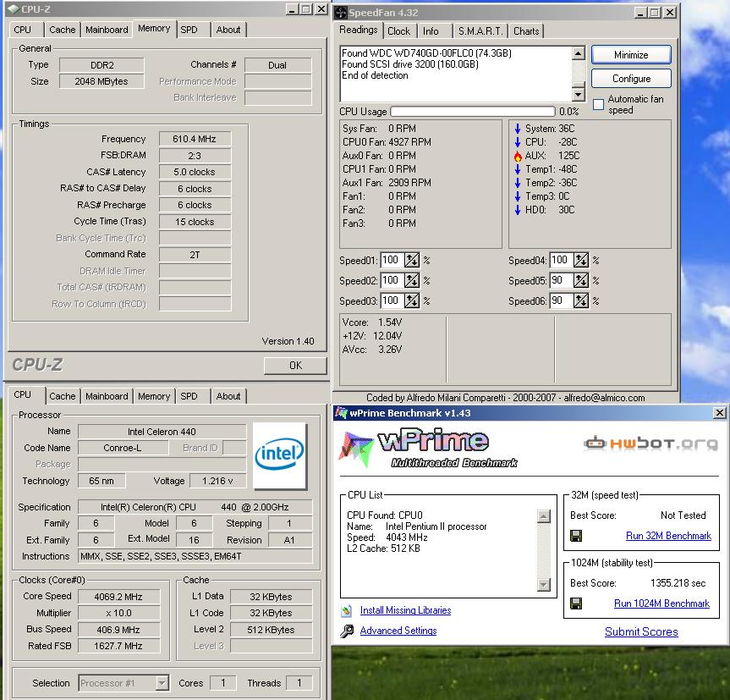Click the save icon under 32M speed test
The width and height of the screenshot is (730, 700).
(x=576, y=536)
